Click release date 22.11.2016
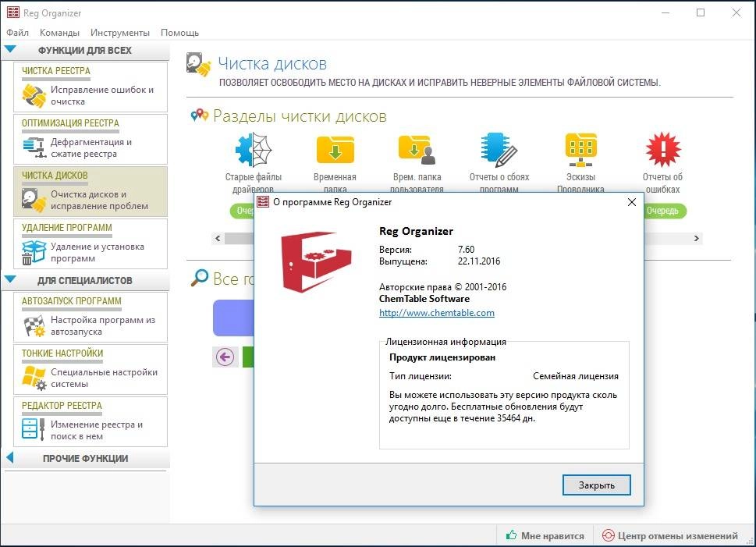The height and width of the screenshot is (547, 756). click(x=479, y=261)
